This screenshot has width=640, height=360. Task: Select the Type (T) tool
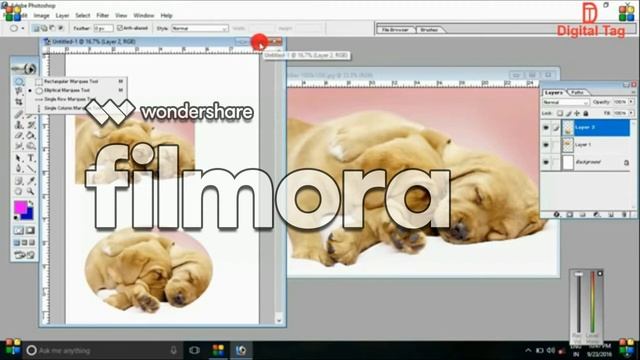click(x=31, y=158)
